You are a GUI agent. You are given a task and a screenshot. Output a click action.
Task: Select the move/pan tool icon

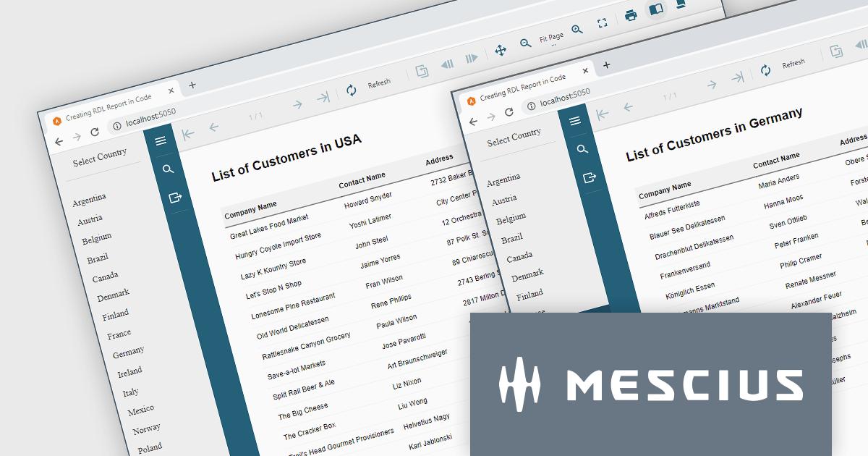click(x=500, y=51)
